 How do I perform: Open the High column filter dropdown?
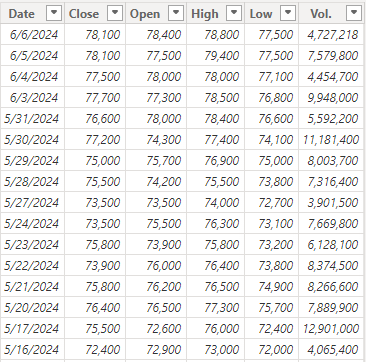click(234, 13)
